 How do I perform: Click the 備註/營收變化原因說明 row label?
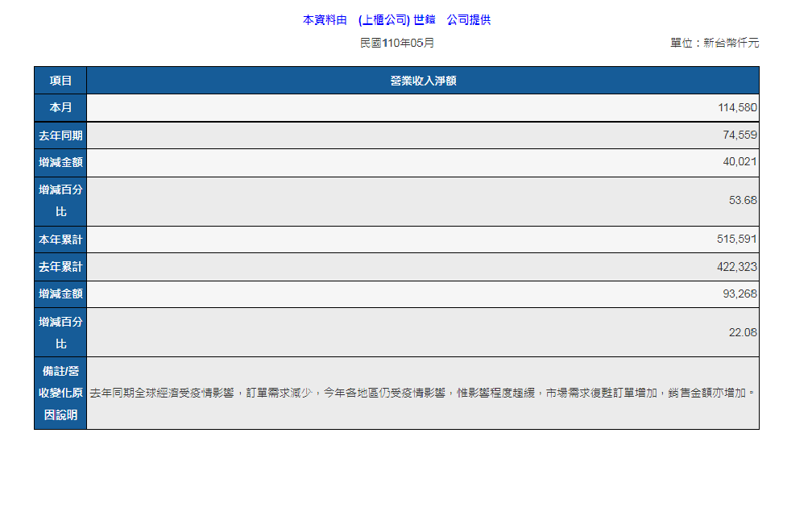pos(60,393)
